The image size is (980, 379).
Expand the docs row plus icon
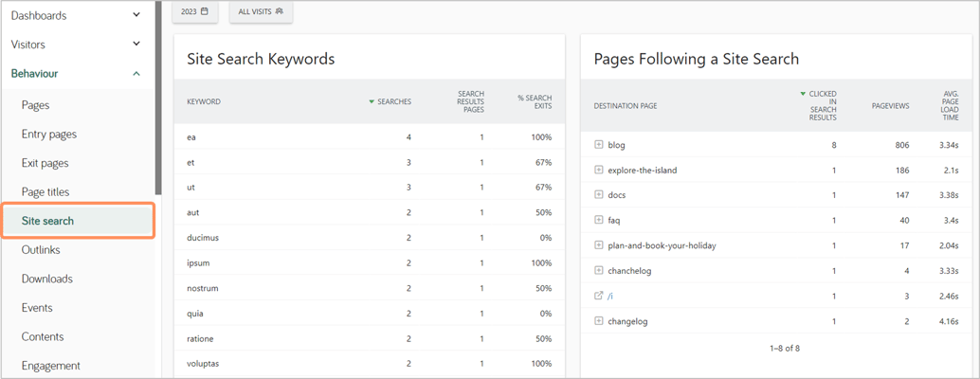coord(598,195)
